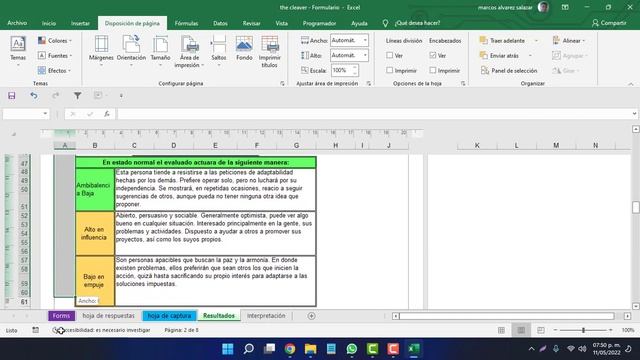Click the filter funnel icon in quick access toolbar
This screenshot has width=640, height=360.
tap(77, 96)
